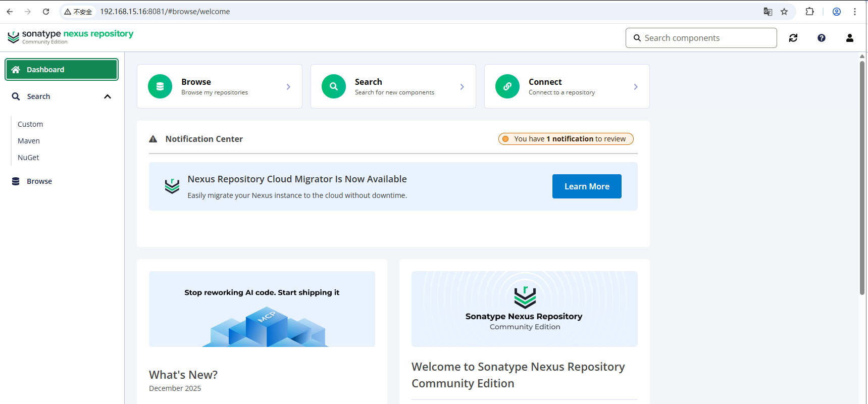Image resolution: width=868 pixels, height=404 pixels.
Task: Select the Dashboard menu item
Action: (x=62, y=70)
